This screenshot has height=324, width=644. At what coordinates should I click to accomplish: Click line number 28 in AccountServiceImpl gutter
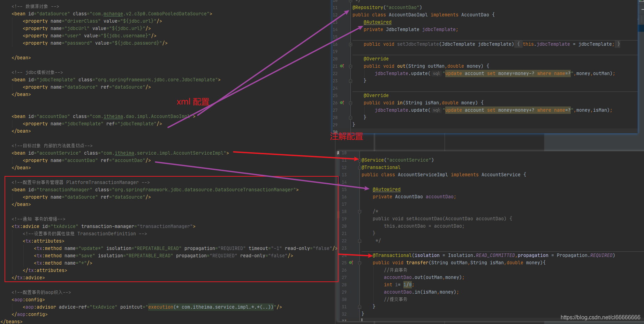pos(344,285)
